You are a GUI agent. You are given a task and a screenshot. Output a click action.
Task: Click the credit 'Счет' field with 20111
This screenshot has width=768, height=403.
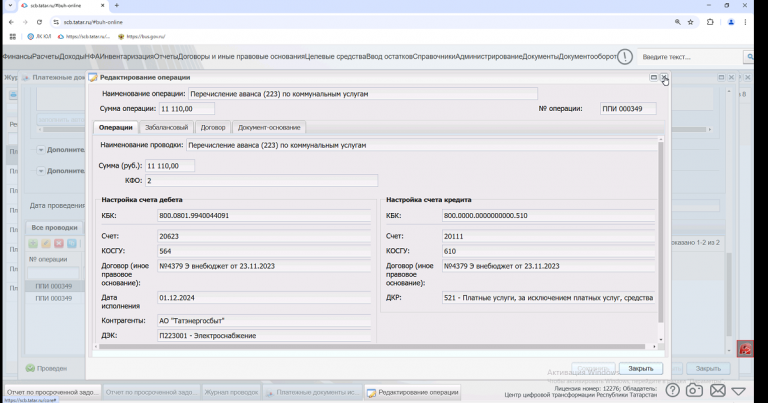(x=549, y=236)
